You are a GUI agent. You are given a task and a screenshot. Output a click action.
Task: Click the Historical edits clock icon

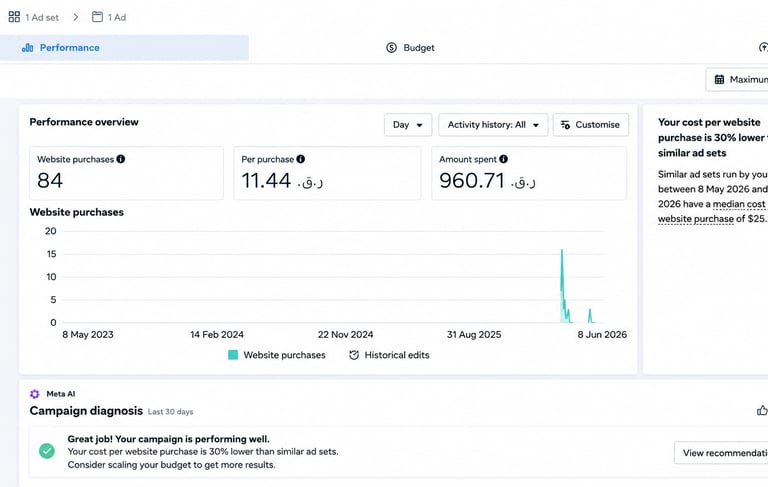(354, 355)
